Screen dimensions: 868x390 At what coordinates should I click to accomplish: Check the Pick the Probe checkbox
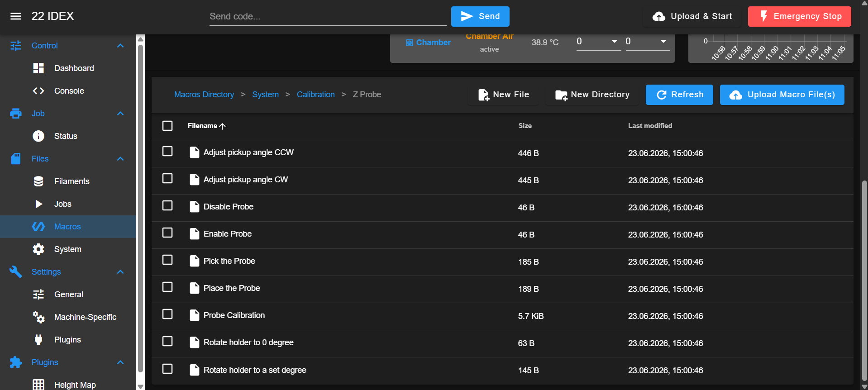(x=167, y=260)
